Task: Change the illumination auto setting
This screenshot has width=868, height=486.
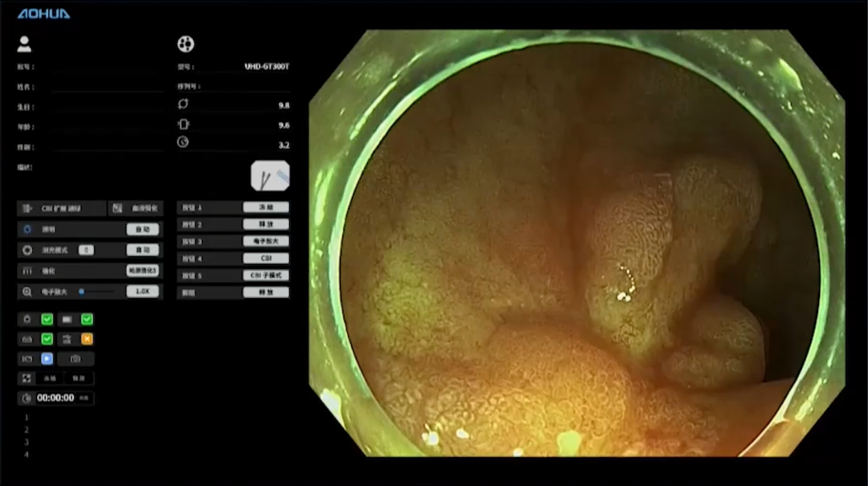Action: point(142,229)
